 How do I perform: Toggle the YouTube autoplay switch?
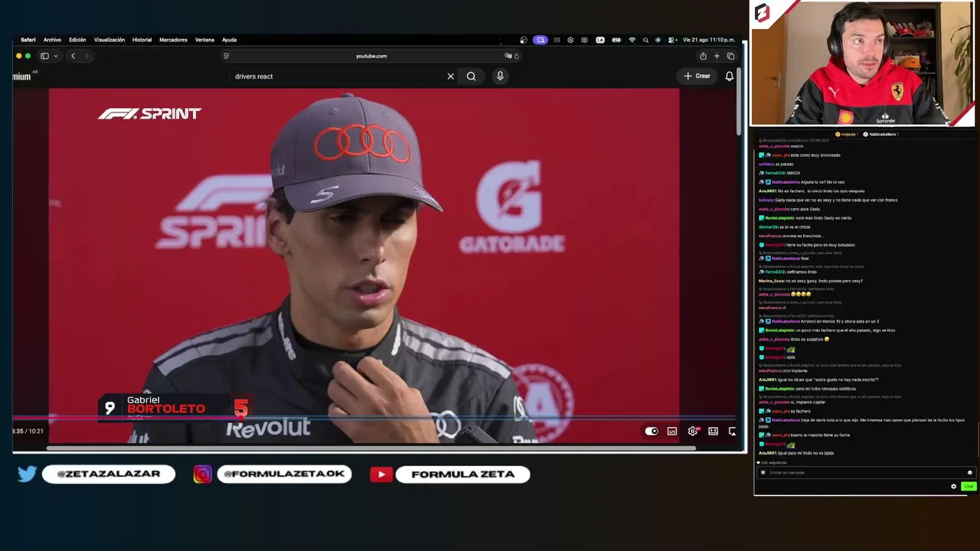tap(651, 432)
